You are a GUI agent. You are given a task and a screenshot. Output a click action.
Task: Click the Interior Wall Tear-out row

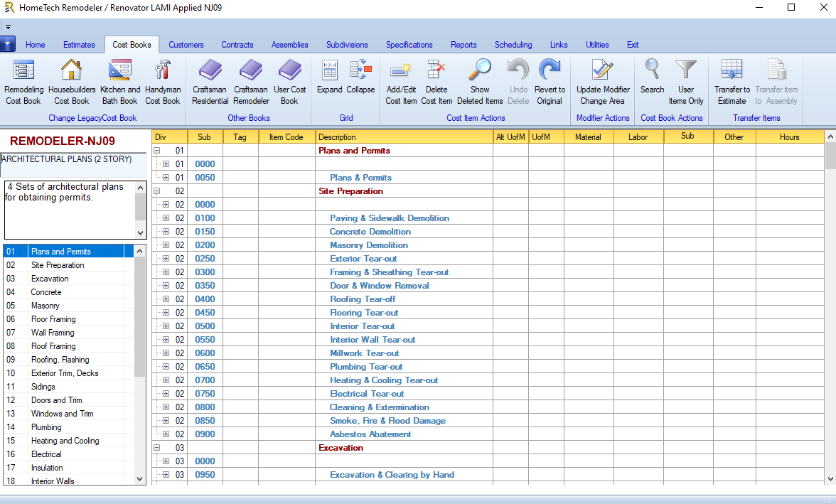pyautogui.click(x=488, y=340)
